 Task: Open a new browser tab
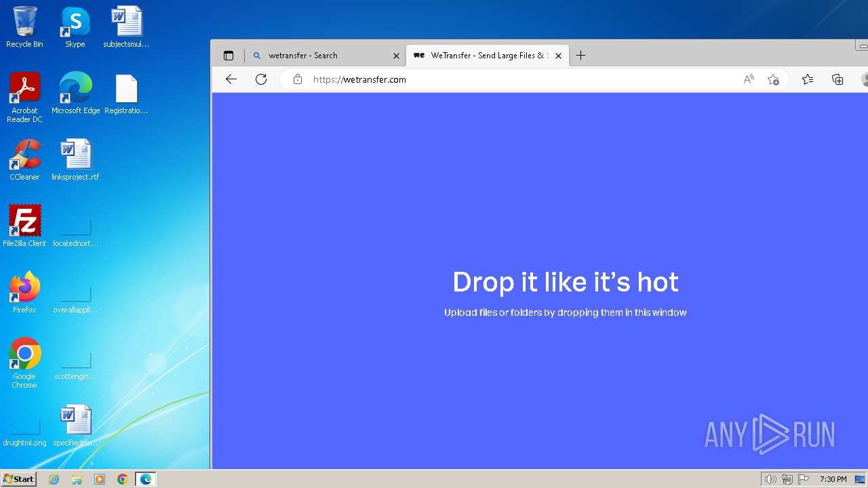pyautogui.click(x=580, y=56)
